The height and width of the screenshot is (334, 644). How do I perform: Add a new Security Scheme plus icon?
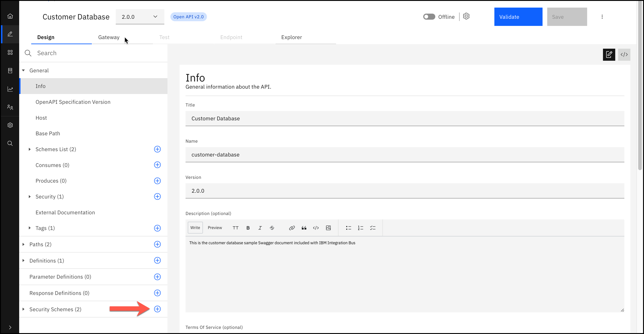tap(157, 309)
